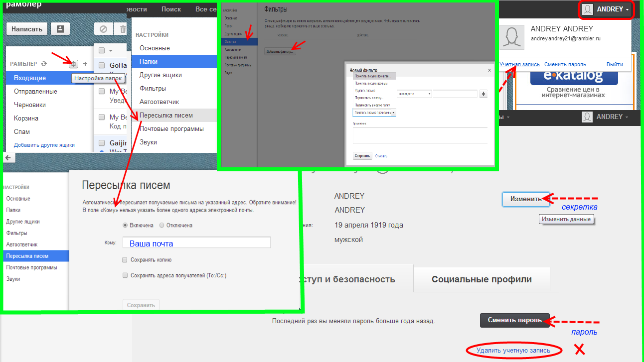Click the Добавить другие ящики link
The width and height of the screenshot is (644, 362).
click(44, 145)
